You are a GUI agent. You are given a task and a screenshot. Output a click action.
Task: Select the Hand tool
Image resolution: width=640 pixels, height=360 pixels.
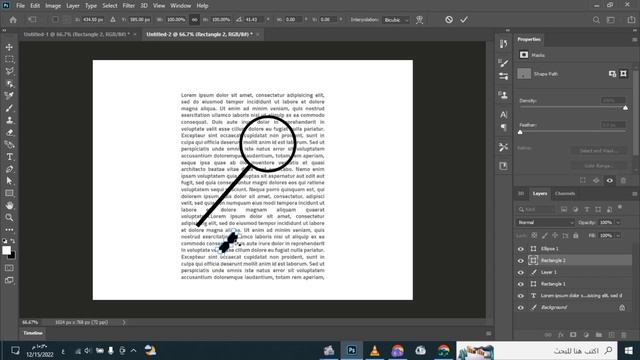[x=9, y=205]
